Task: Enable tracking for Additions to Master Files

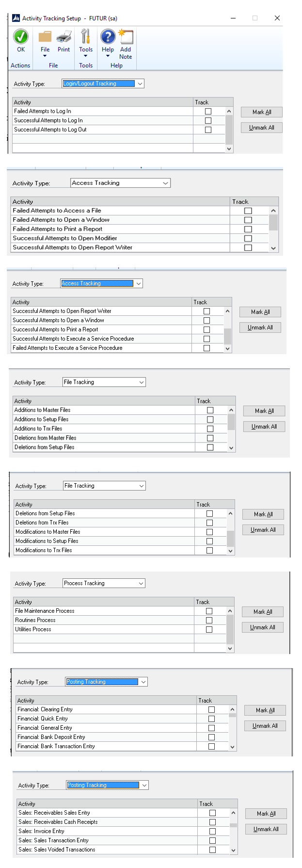Action: pyautogui.click(x=210, y=410)
